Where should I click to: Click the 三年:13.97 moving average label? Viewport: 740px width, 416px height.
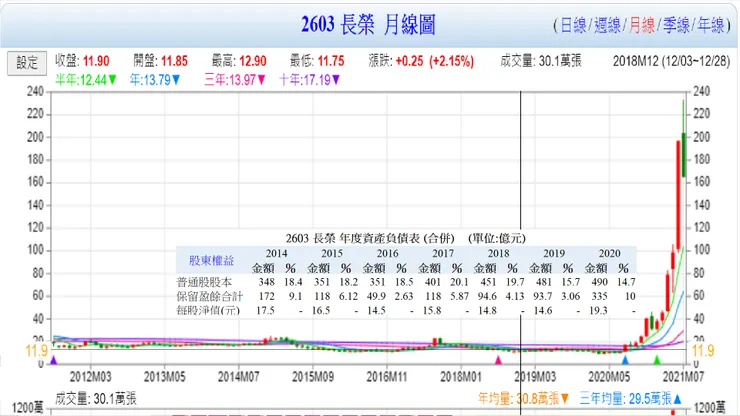click(235, 80)
